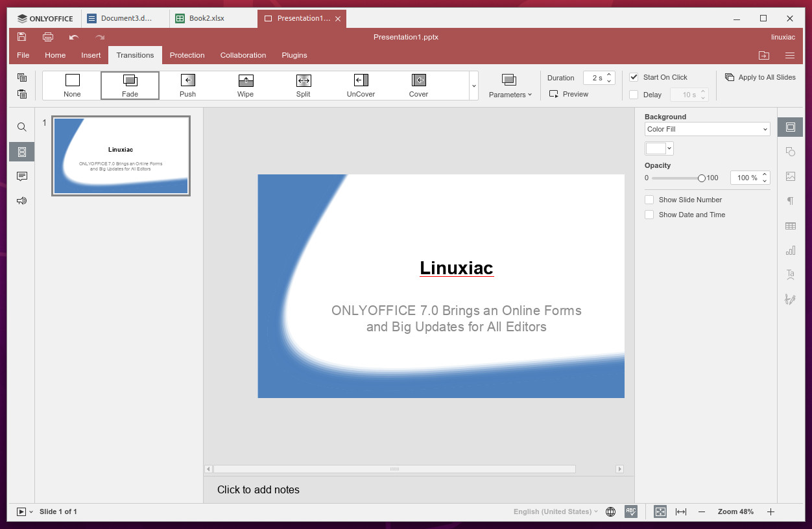
Task: Open image settings in right sidebar
Action: [790, 176]
